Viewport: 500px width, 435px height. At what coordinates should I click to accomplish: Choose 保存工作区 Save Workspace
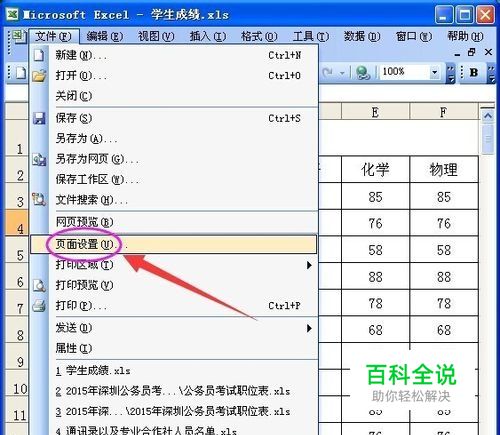click(x=173, y=180)
